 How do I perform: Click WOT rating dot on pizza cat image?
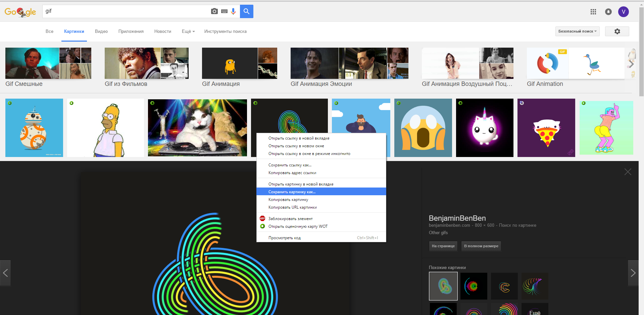tap(522, 103)
